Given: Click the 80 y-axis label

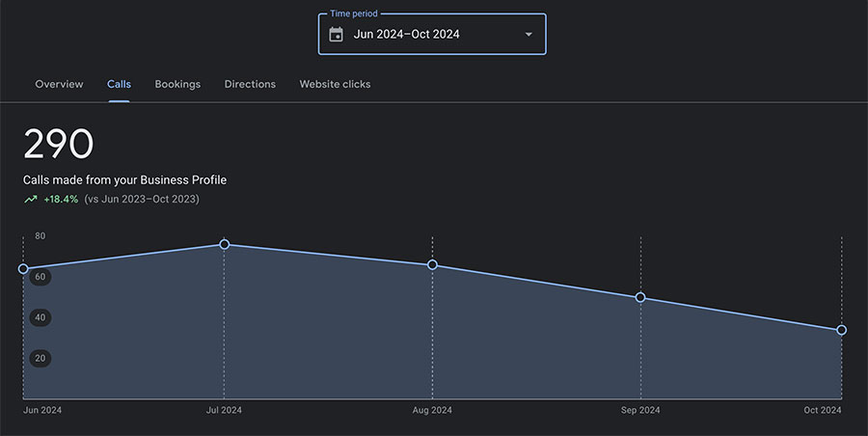Looking at the screenshot, I should pos(40,236).
